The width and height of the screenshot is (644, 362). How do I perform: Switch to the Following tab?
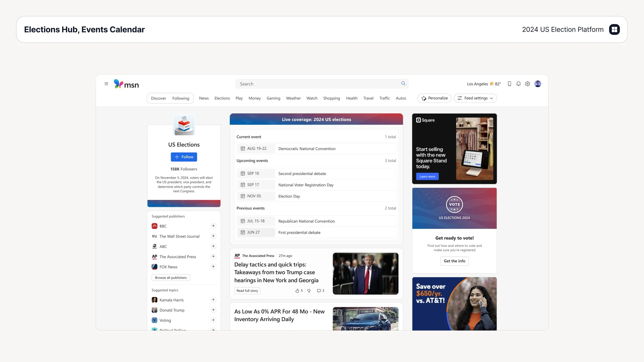point(181,98)
